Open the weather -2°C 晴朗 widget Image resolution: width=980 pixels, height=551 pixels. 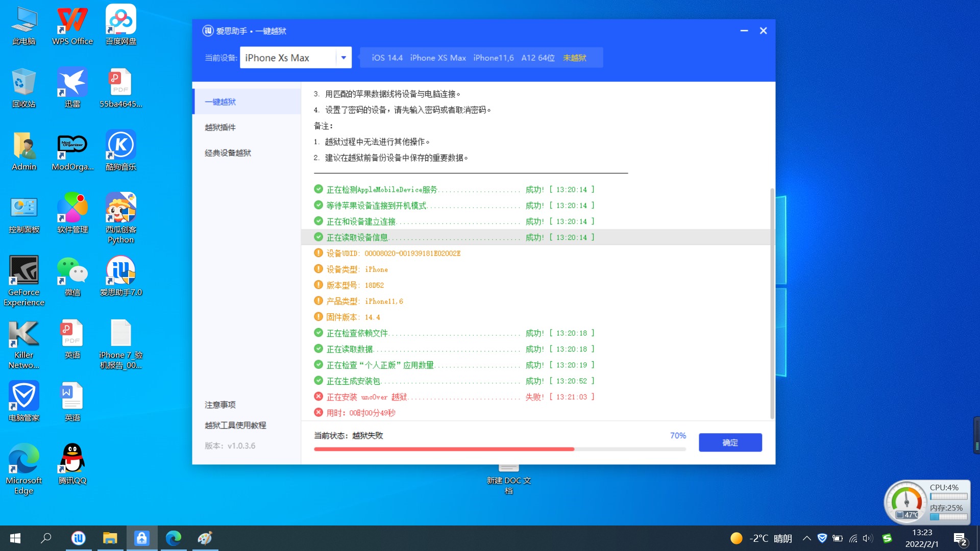pos(761,538)
